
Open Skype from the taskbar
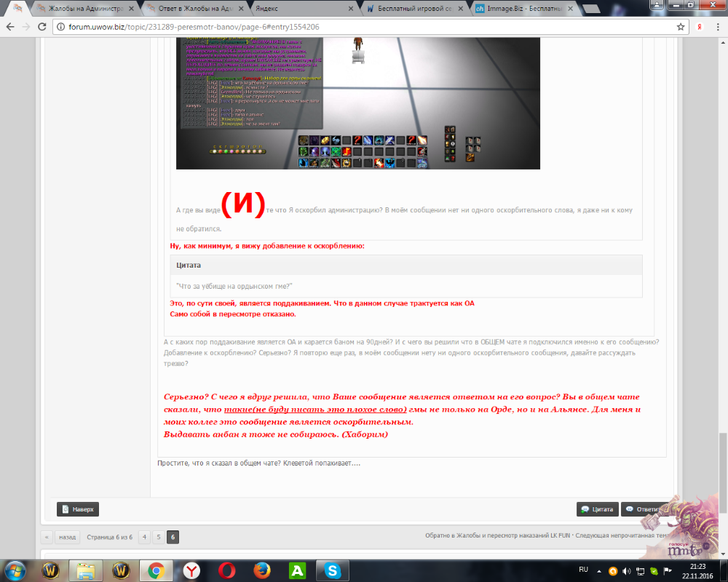[x=333, y=570]
